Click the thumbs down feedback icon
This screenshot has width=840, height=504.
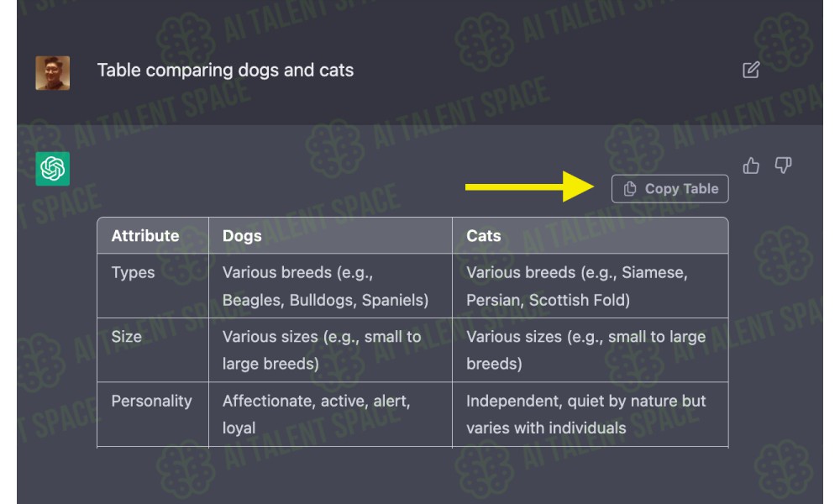pyautogui.click(x=783, y=165)
